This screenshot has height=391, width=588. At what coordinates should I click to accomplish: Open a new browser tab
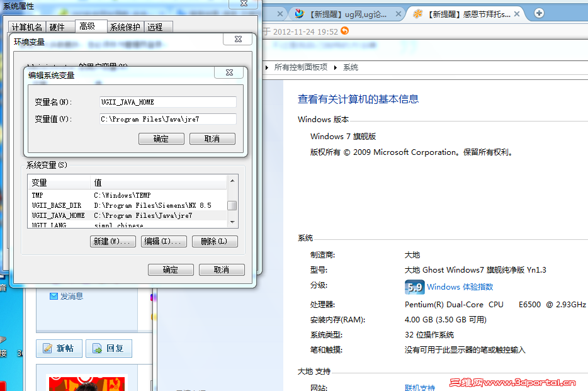pos(539,13)
